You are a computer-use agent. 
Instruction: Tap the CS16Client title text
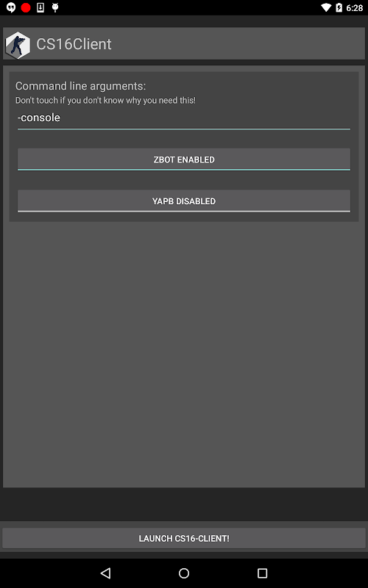[74, 44]
